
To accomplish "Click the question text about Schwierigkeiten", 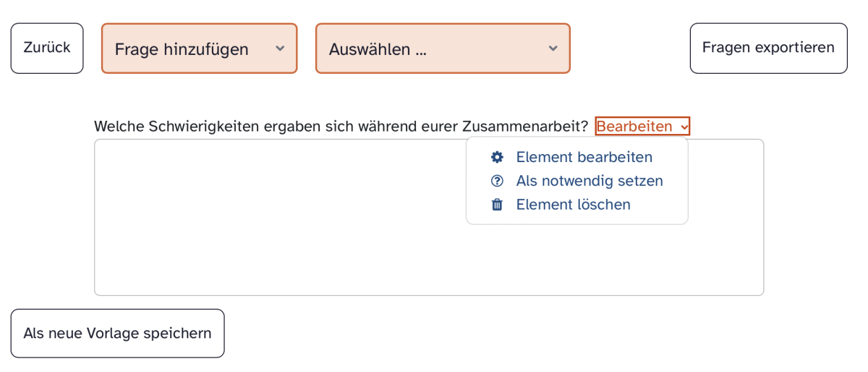I will pyautogui.click(x=341, y=127).
